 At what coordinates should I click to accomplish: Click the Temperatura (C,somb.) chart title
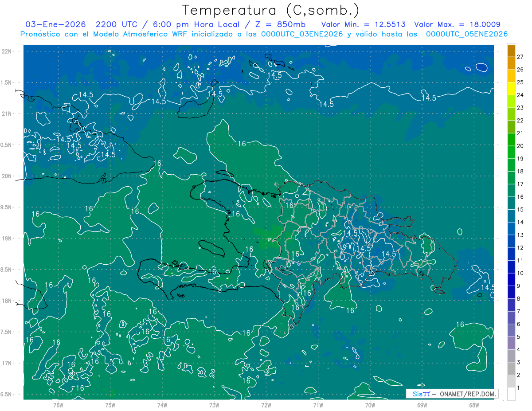pos(270,10)
